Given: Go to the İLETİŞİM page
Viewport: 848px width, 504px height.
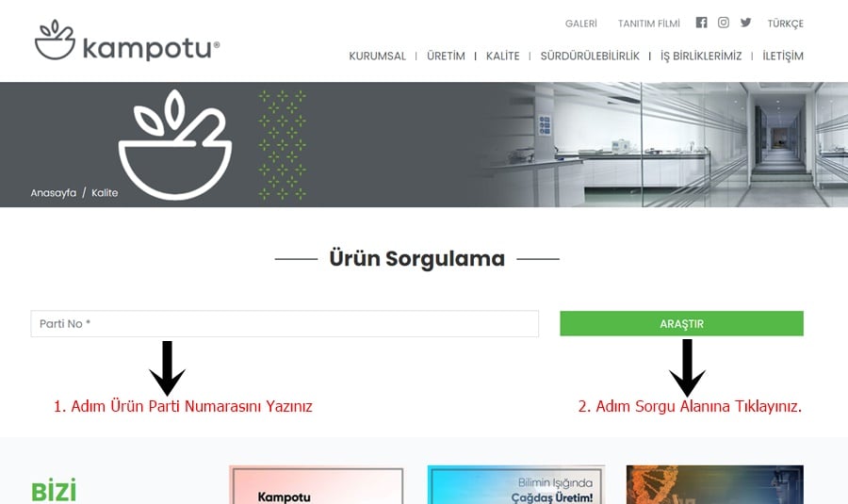Looking at the screenshot, I should pos(783,57).
